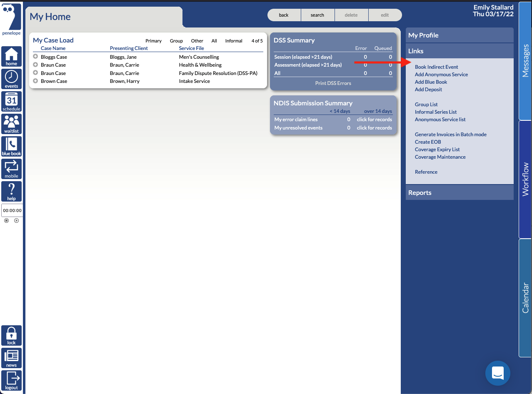Show All cases in case load

click(214, 41)
